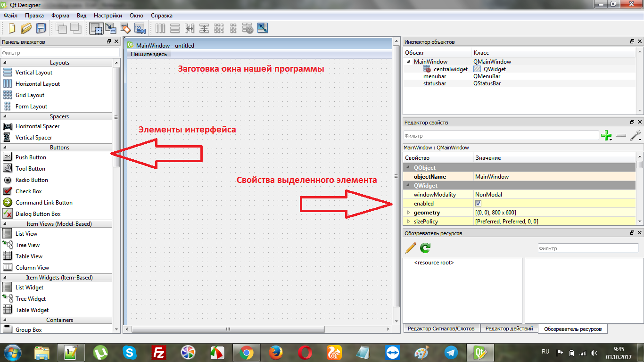Open Telegram from taskbar
The image size is (644, 362).
(x=450, y=352)
